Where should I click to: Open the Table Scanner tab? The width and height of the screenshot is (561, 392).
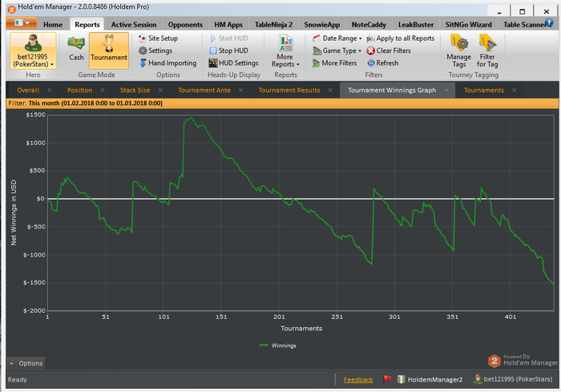click(x=524, y=25)
